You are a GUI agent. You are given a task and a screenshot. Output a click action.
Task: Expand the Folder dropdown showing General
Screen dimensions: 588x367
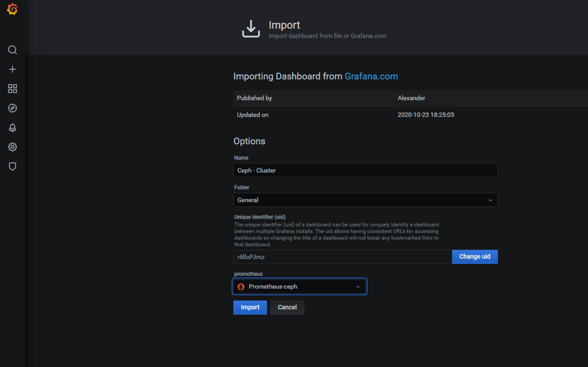tap(365, 200)
